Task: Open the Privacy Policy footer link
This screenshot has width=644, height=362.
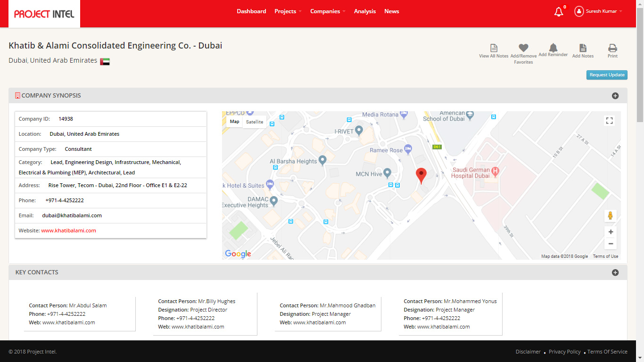Action: click(x=565, y=352)
